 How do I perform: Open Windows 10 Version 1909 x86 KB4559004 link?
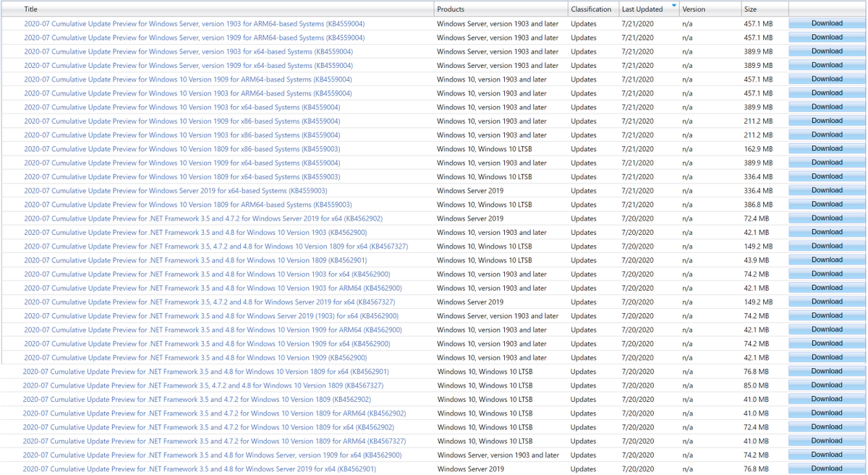pos(182,121)
